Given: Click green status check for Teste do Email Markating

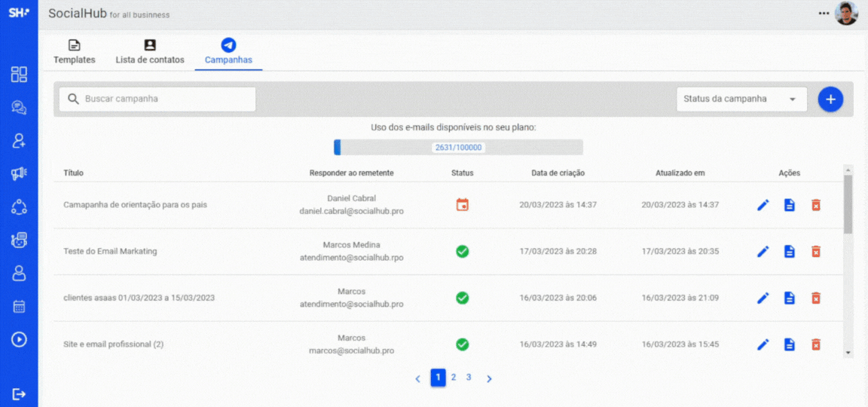Looking at the screenshot, I should [462, 252].
